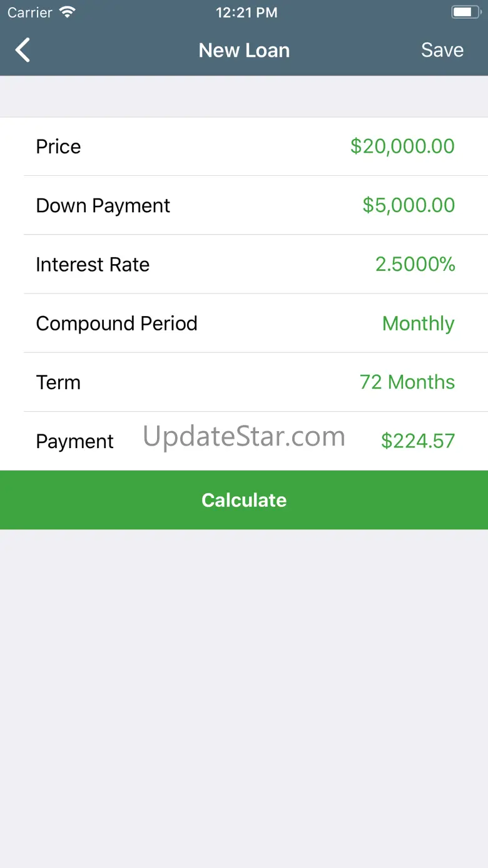Click the battery indicator icon

(465, 13)
